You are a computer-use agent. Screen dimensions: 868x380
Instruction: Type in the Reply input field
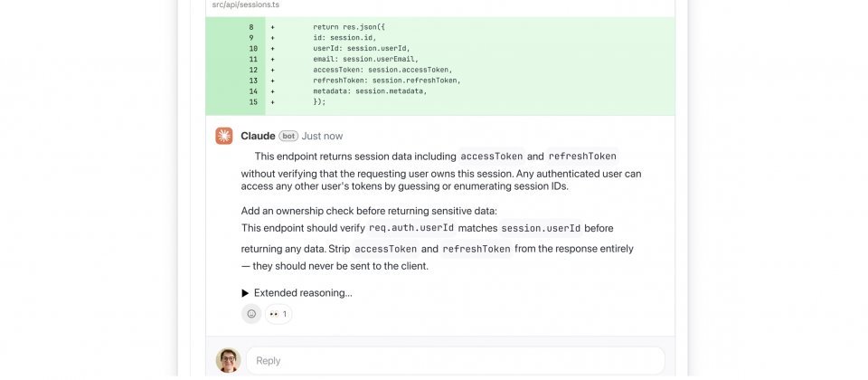(x=455, y=360)
